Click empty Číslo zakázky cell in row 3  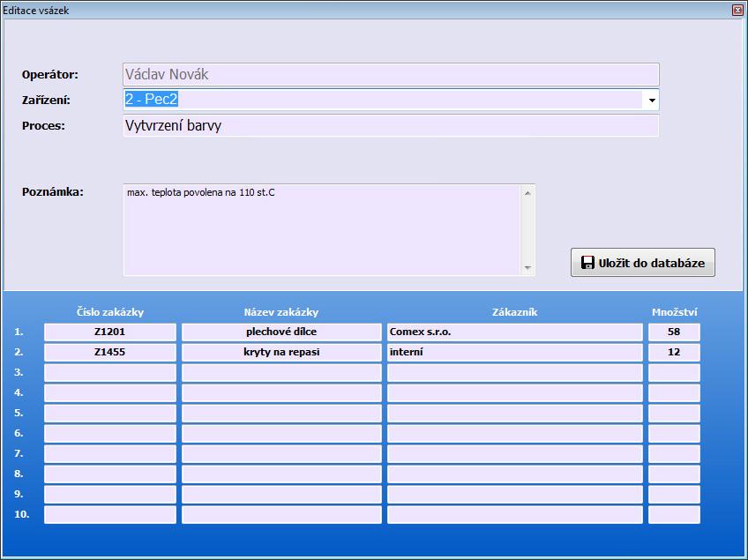(x=110, y=372)
